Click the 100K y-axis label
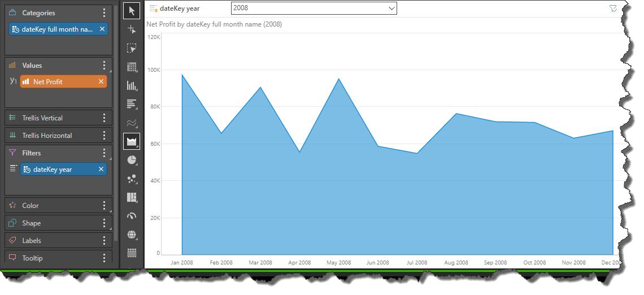Screen dimensions: 644x295 click(154, 70)
